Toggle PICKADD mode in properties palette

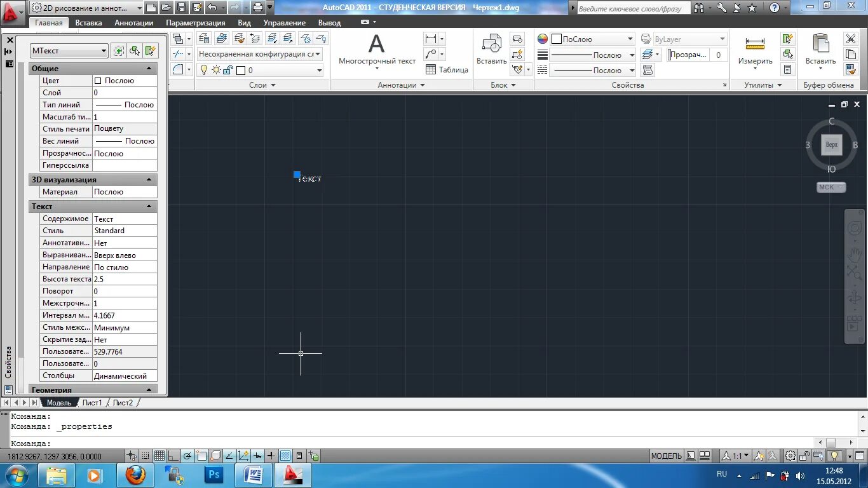click(118, 51)
